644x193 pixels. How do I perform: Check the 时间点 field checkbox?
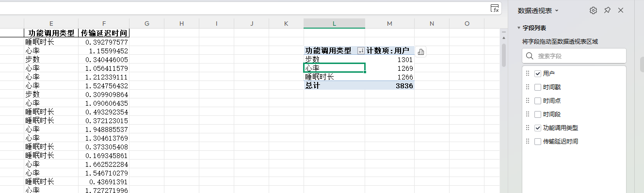(537, 101)
